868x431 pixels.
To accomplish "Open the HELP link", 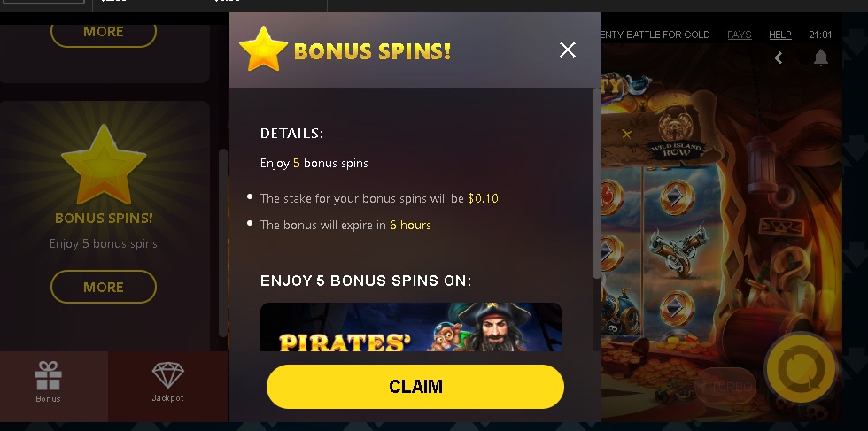I will coord(780,35).
